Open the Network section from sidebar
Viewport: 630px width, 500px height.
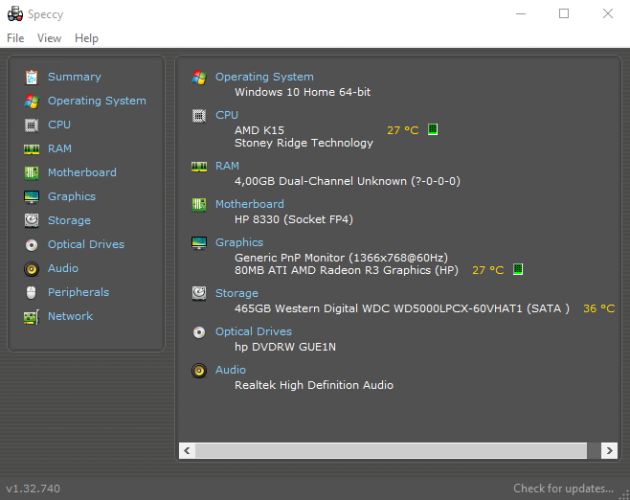pyautogui.click(x=70, y=316)
